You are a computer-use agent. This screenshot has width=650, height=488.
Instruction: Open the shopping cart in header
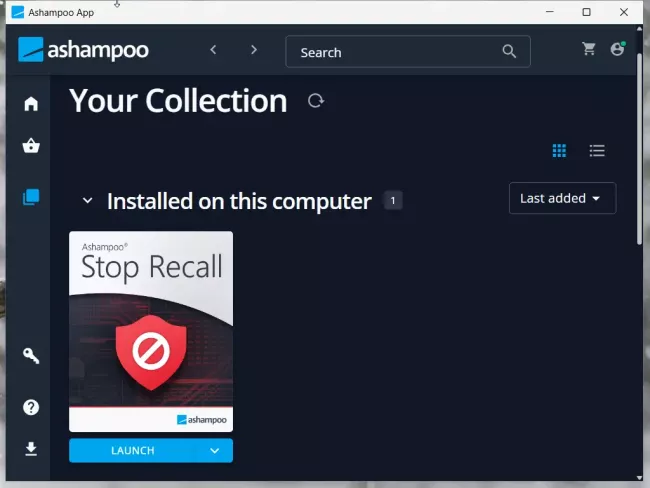click(589, 49)
